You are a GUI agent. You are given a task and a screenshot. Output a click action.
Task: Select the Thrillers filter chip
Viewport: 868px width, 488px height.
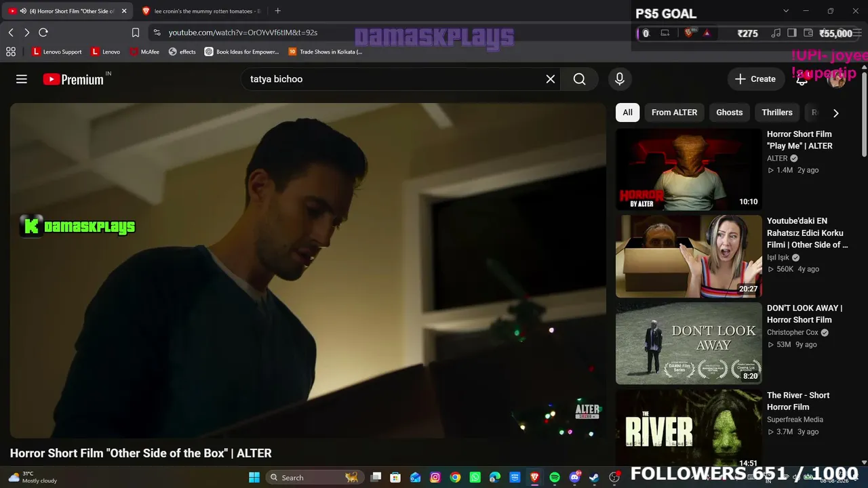point(777,113)
